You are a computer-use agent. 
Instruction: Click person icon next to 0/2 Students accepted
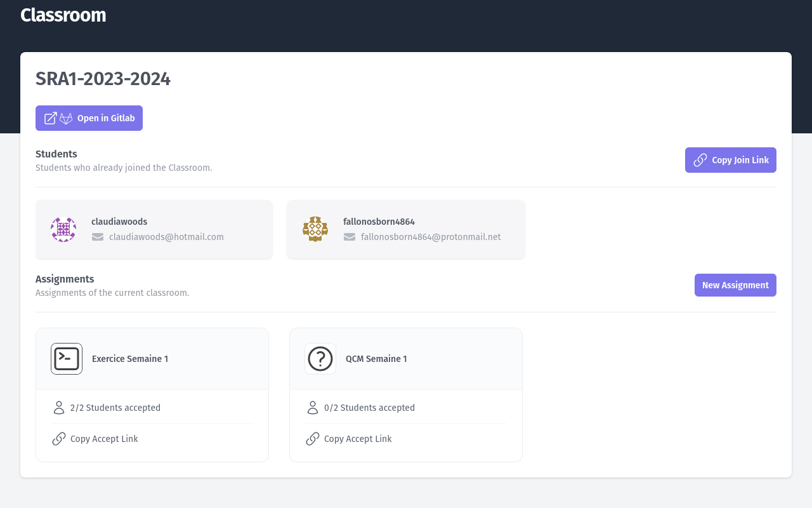click(x=313, y=408)
